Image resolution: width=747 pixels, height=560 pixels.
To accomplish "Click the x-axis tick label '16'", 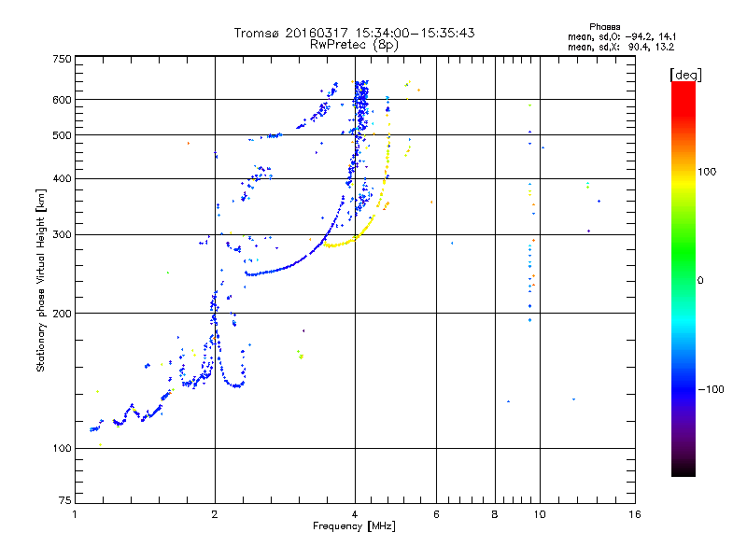I will point(635,514).
